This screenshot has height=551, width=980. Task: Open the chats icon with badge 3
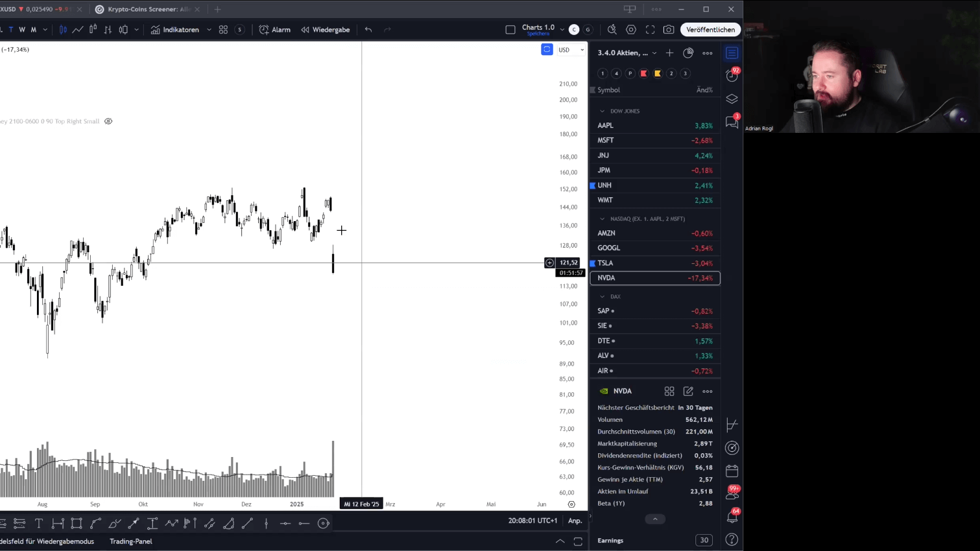pos(732,122)
